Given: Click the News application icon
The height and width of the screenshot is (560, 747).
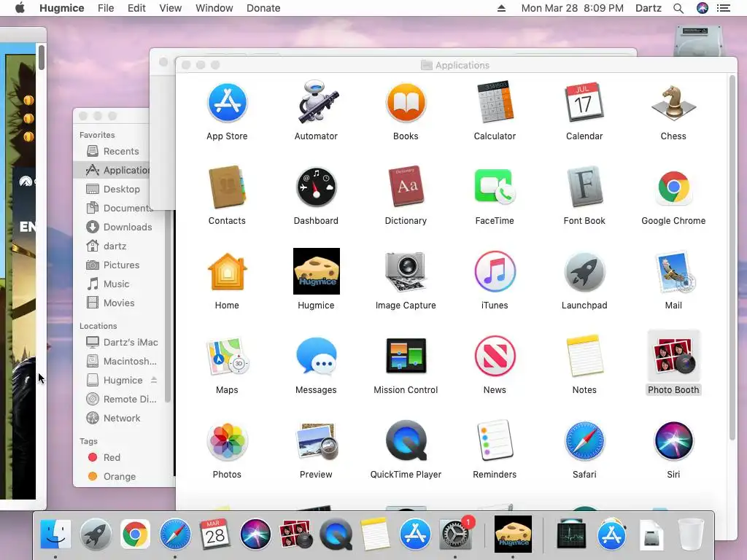Looking at the screenshot, I should click(495, 356).
